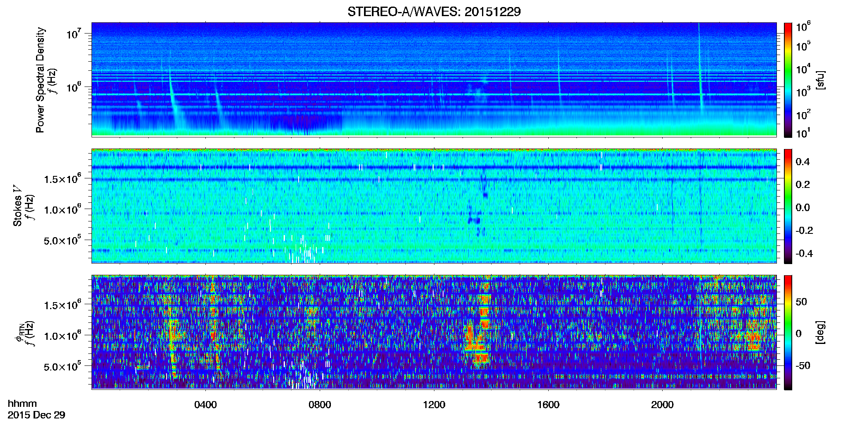Click the 1600 time axis label
The image size is (868, 447).
pyautogui.click(x=548, y=404)
